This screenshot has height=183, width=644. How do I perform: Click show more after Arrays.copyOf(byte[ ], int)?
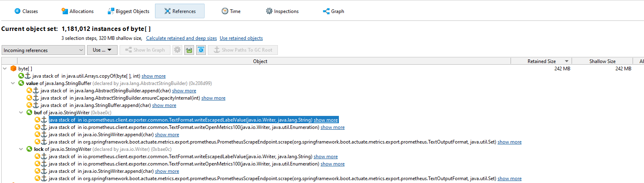click(153, 76)
